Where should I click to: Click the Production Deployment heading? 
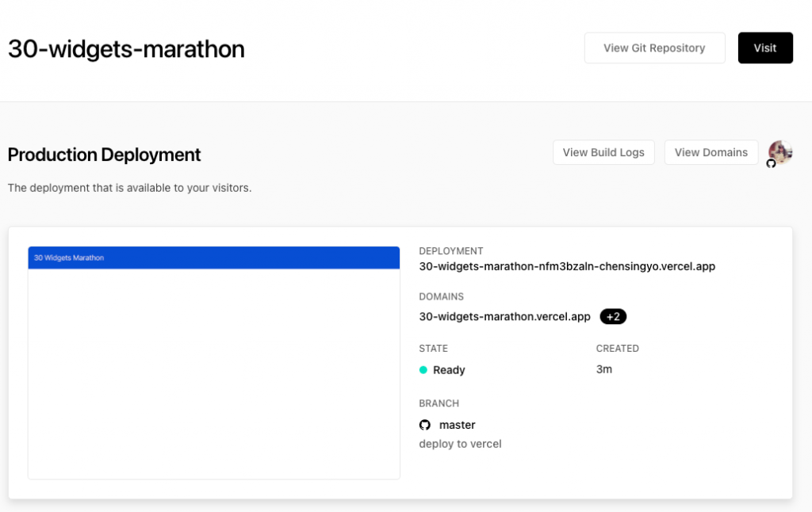coord(104,155)
